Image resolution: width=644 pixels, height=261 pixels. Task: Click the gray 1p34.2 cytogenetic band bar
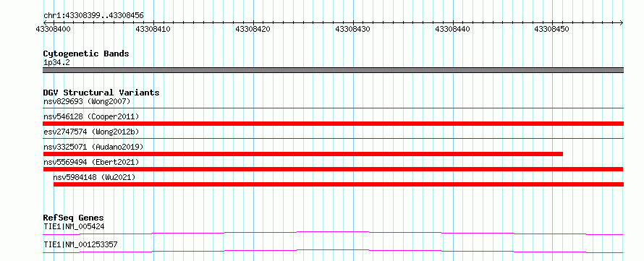(x=333, y=70)
